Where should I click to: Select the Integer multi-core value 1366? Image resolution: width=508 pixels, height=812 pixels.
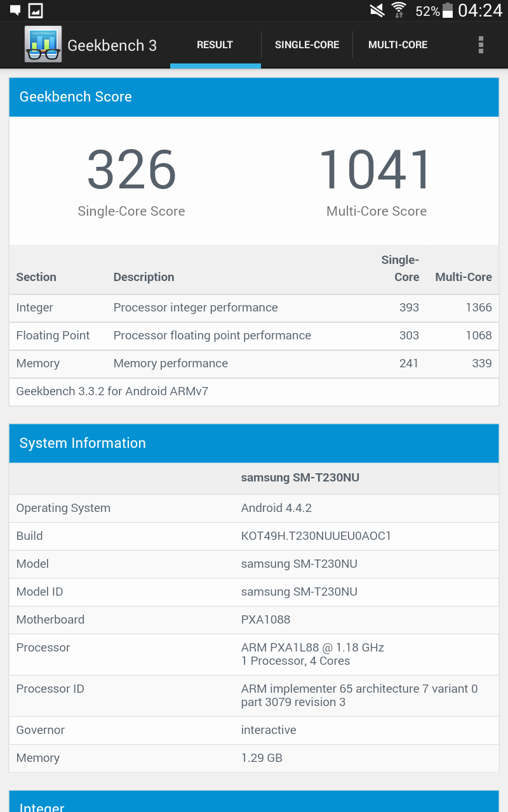pos(479,308)
